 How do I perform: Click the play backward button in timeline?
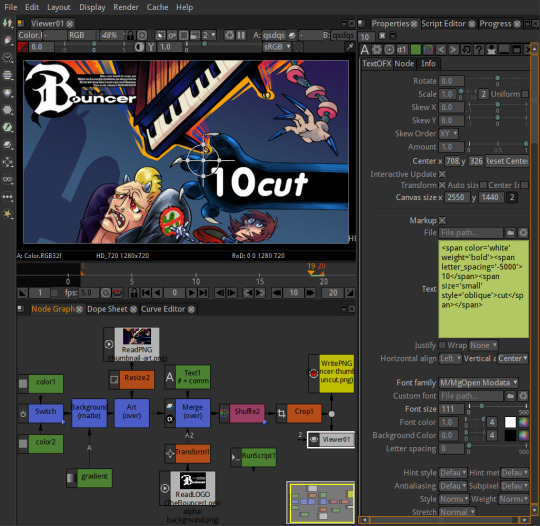pos(157,293)
